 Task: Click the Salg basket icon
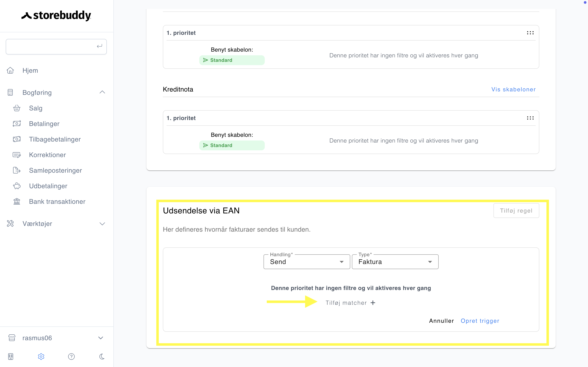click(17, 108)
